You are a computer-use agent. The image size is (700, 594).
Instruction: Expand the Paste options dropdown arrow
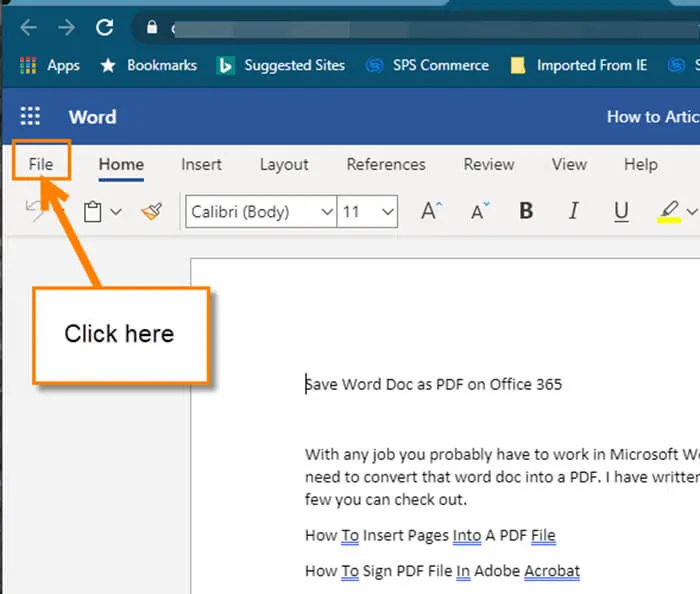coord(116,212)
